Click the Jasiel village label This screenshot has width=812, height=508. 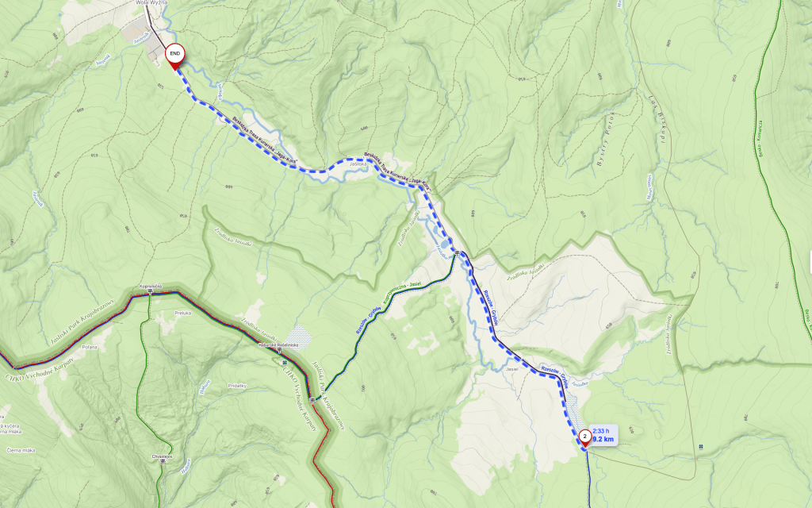511,369
